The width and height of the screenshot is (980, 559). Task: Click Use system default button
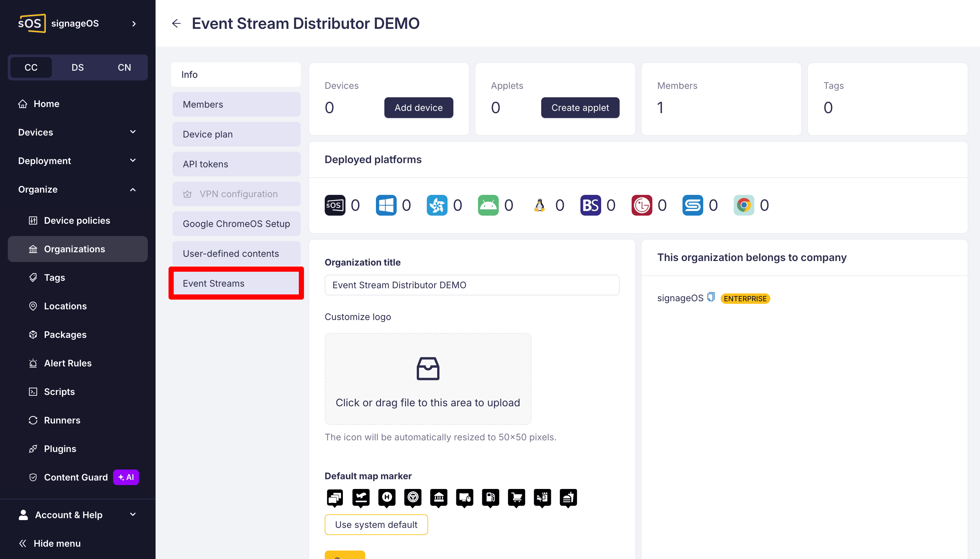[x=376, y=524]
